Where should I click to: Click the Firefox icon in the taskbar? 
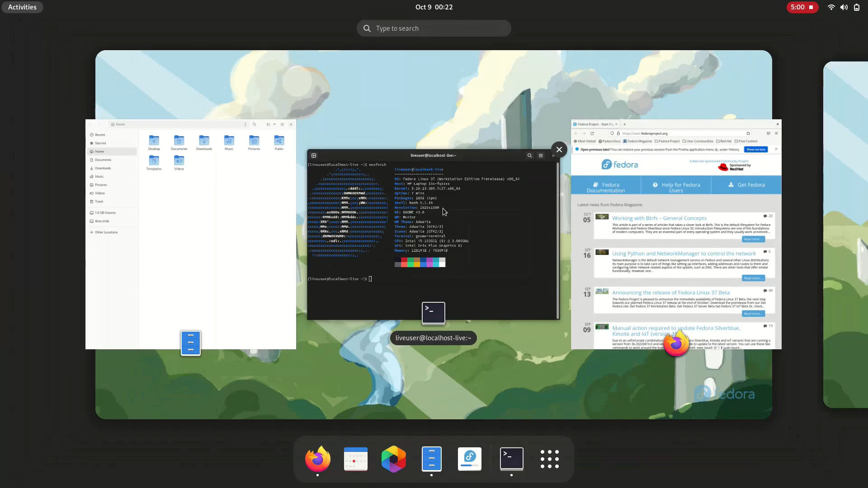tap(318, 459)
